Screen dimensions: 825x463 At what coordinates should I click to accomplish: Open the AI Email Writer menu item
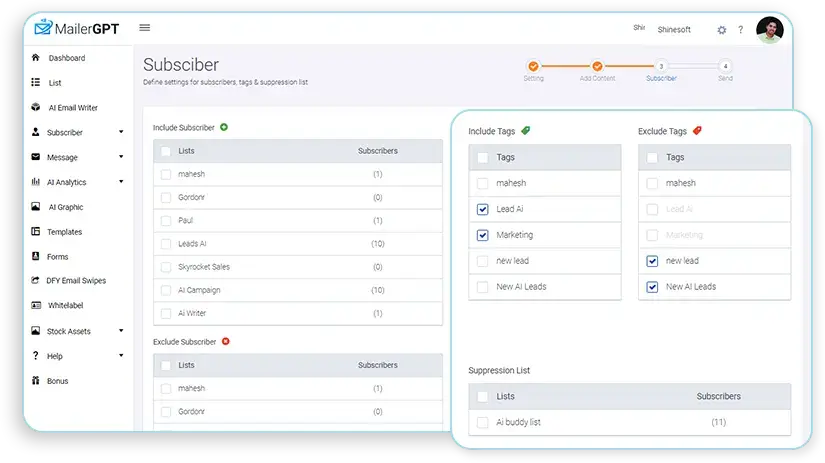(73, 107)
